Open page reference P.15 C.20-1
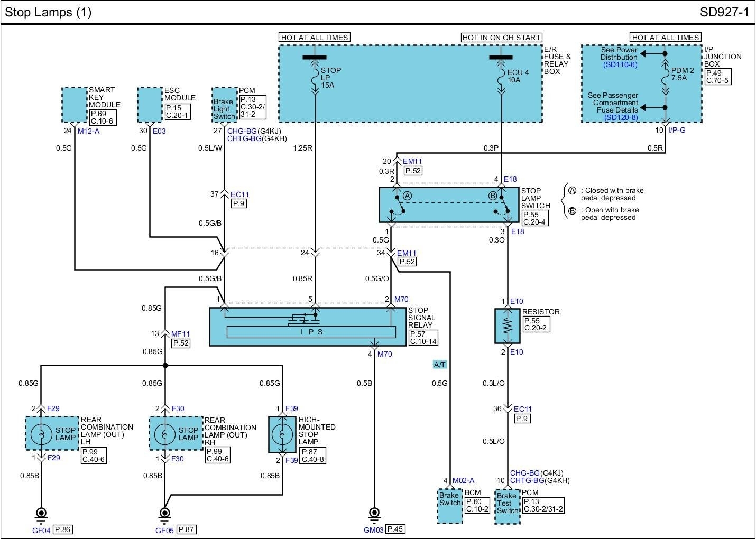The image size is (756, 539). (x=177, y=112)
